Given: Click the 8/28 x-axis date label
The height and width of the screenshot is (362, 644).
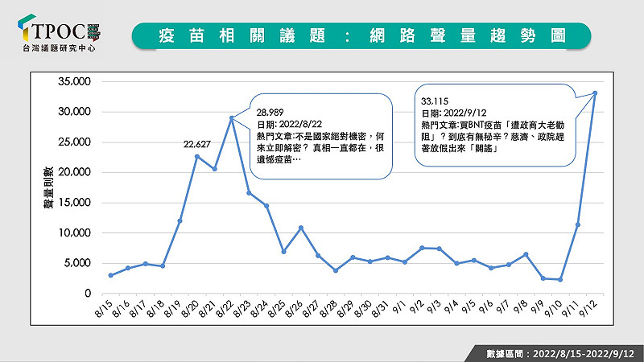Looking at the screenshot, I should [332, 308].
